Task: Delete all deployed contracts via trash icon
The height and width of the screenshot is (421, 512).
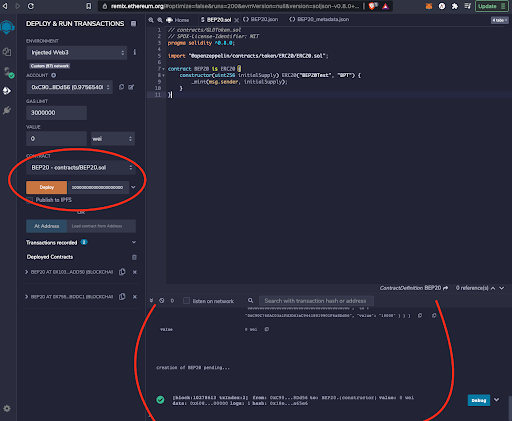Action: coord(134,257)
